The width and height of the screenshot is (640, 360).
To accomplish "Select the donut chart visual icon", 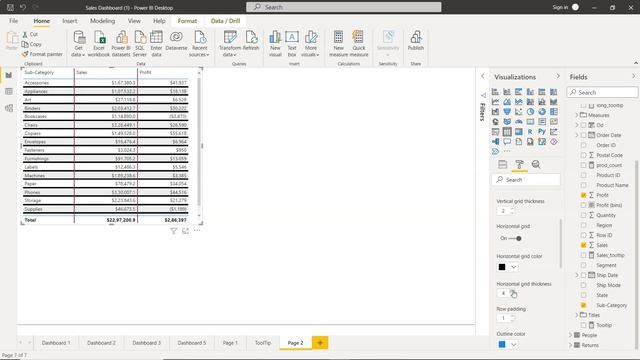I will [542, 111].
